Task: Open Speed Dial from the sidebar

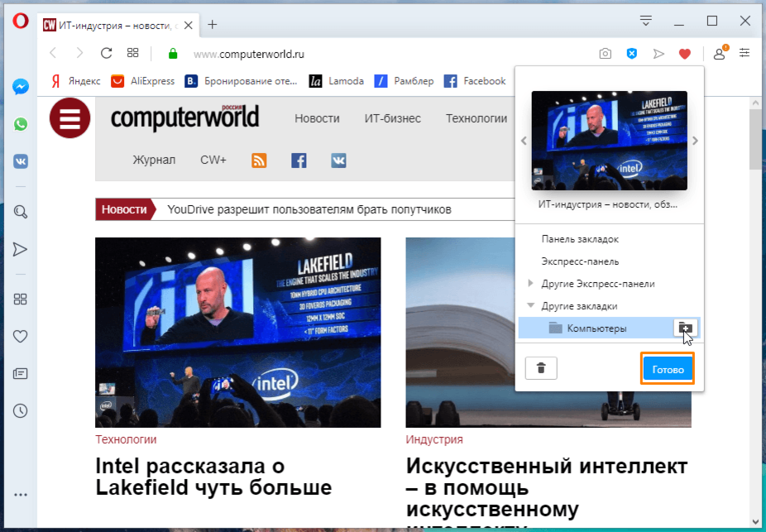Action: click(21, 299)
